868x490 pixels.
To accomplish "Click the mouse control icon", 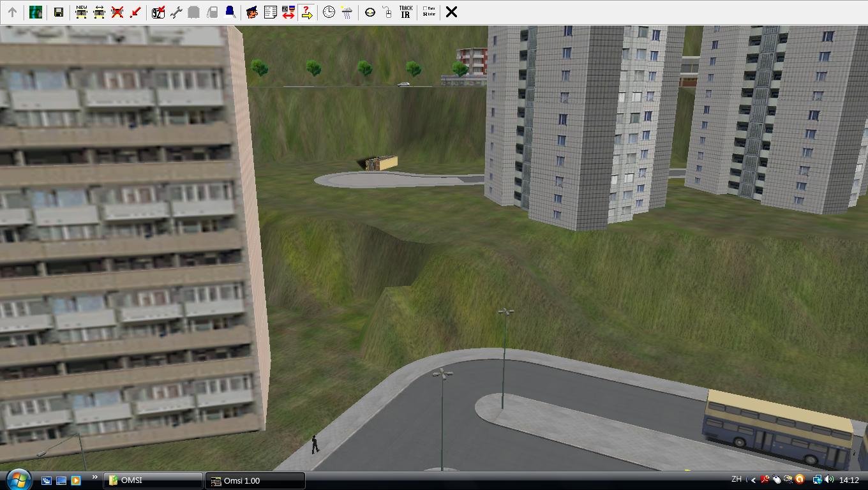I will pos(387,12).
